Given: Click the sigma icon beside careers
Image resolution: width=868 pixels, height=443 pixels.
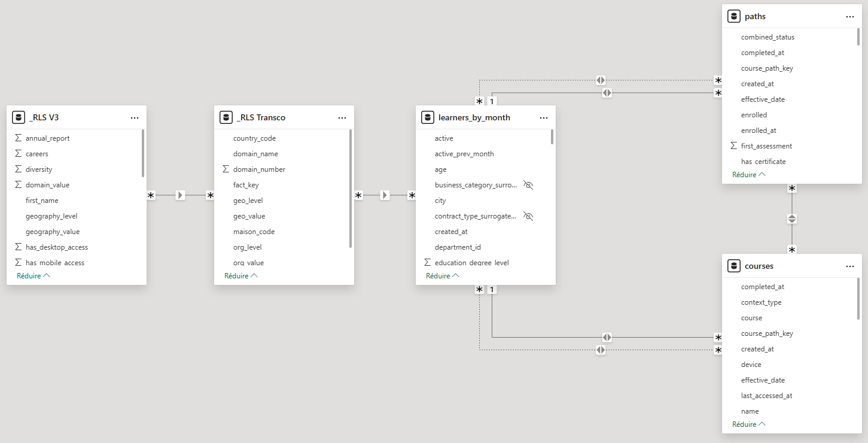Looking at the screenshot, I should [x=18, y=154].
